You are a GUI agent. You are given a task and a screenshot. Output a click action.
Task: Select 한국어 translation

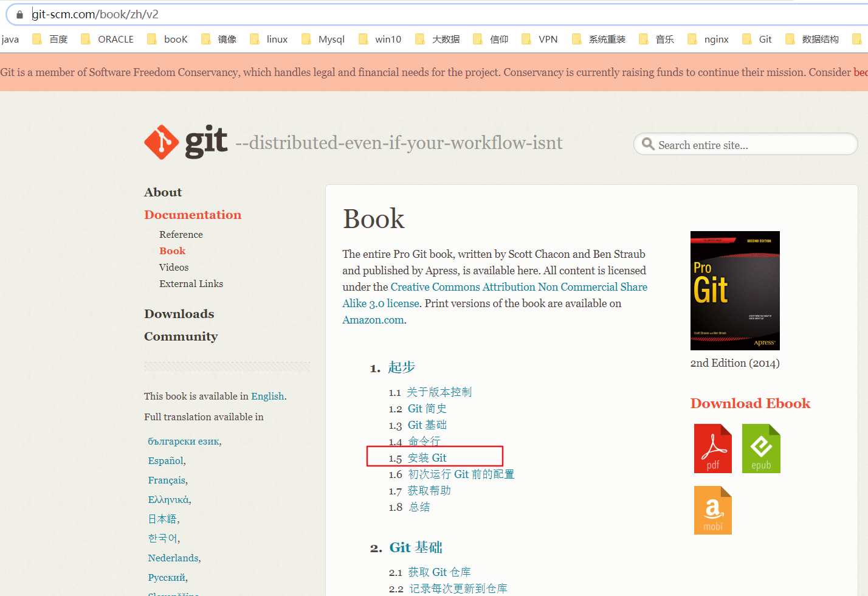pyautogui.click(x=163, y=539)
